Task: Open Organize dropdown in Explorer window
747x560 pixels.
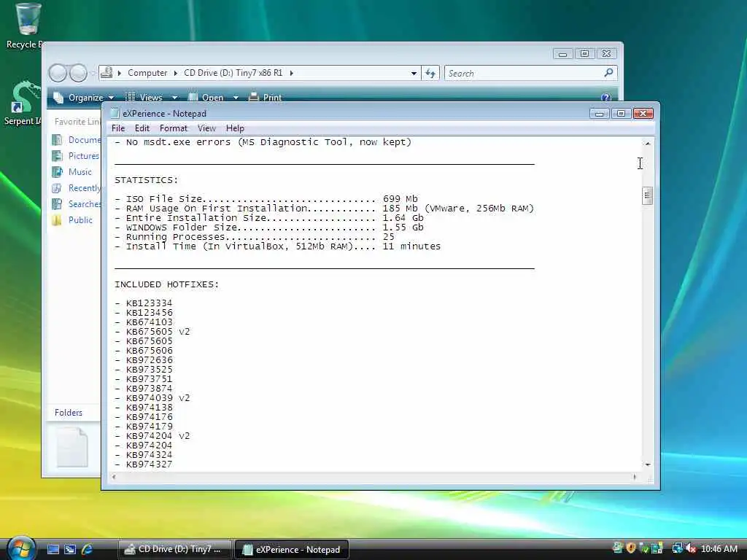Action: tap(83, 97)
